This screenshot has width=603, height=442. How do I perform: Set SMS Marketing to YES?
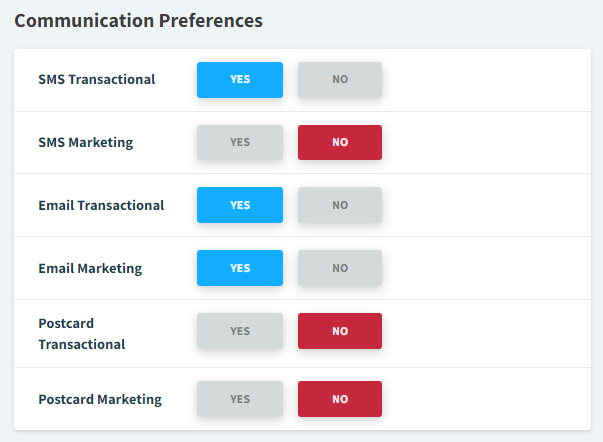[240, 142]
